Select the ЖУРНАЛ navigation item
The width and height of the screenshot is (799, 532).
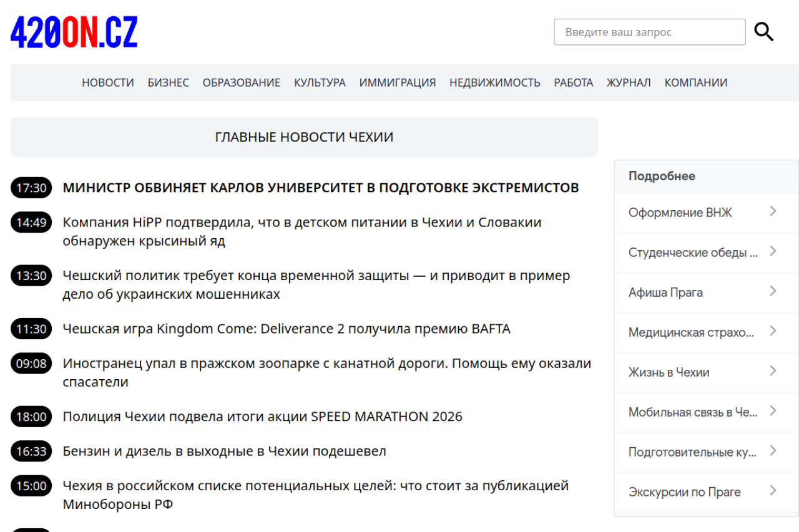[x=628, y=82]
